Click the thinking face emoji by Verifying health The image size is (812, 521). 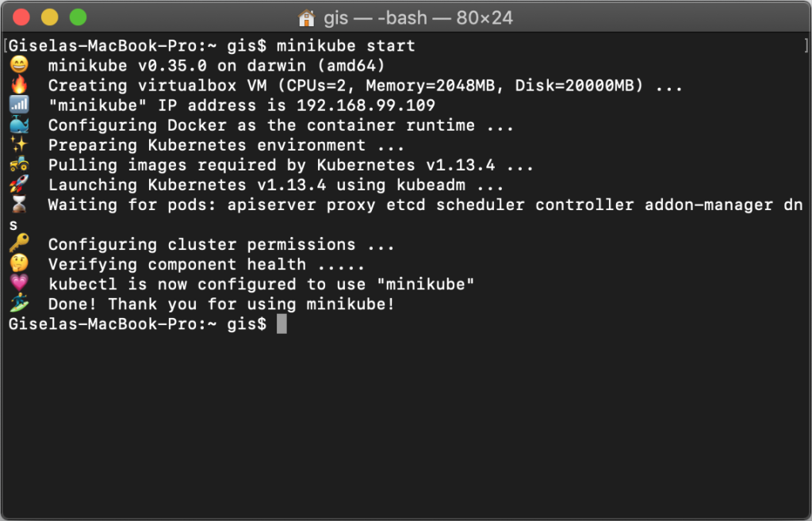pos(19,263)
